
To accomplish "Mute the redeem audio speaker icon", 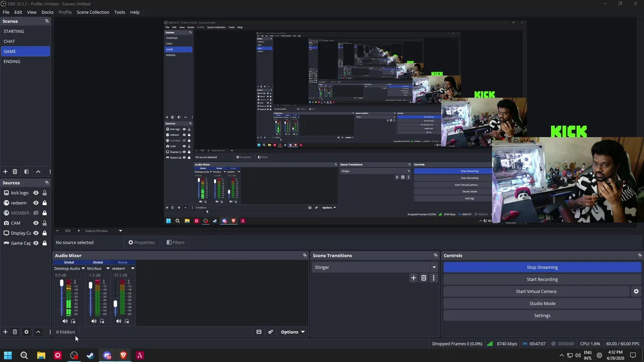I will pyautogui.click(x=118, y=321).
